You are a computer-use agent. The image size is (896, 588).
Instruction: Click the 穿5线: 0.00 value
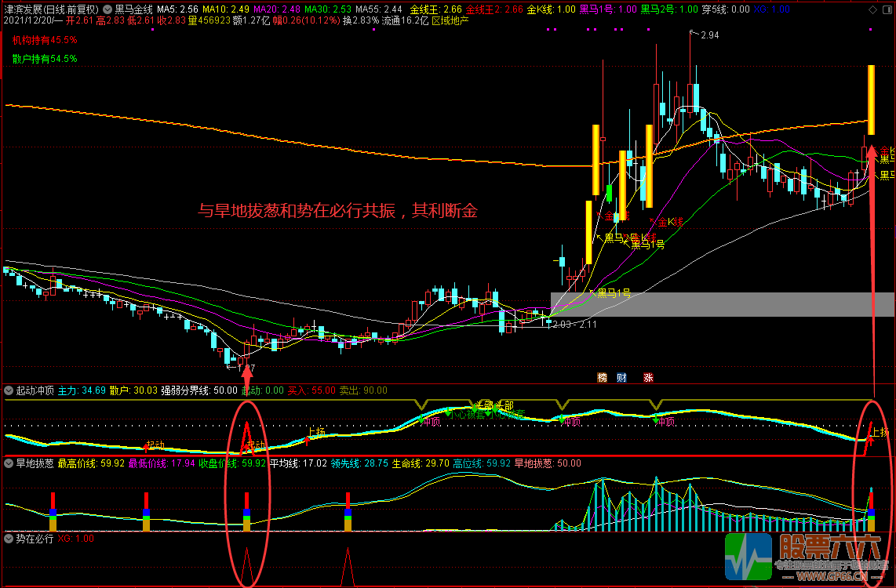[x=726, y=9]
